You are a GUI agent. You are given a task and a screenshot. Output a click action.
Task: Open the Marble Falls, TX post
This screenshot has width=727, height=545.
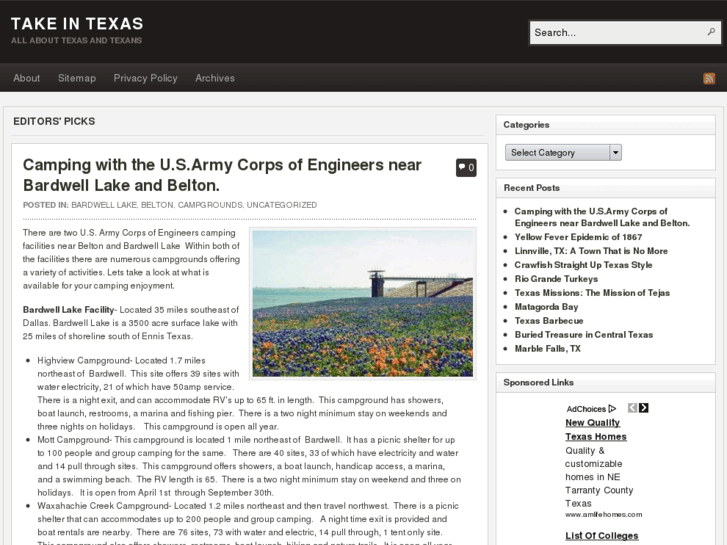[548, 348]
